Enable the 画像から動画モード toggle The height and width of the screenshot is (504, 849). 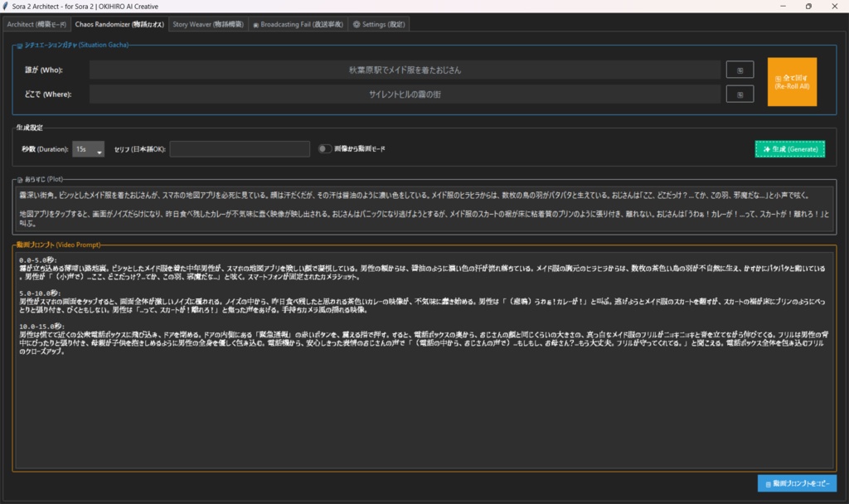pyautogui.click(x=326, y=148)
